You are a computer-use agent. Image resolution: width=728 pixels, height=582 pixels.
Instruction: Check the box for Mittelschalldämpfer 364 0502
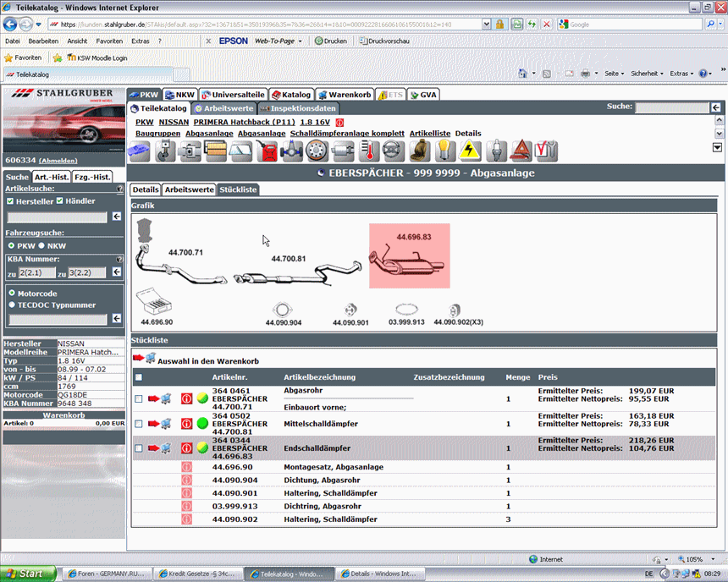pos(138,424)
